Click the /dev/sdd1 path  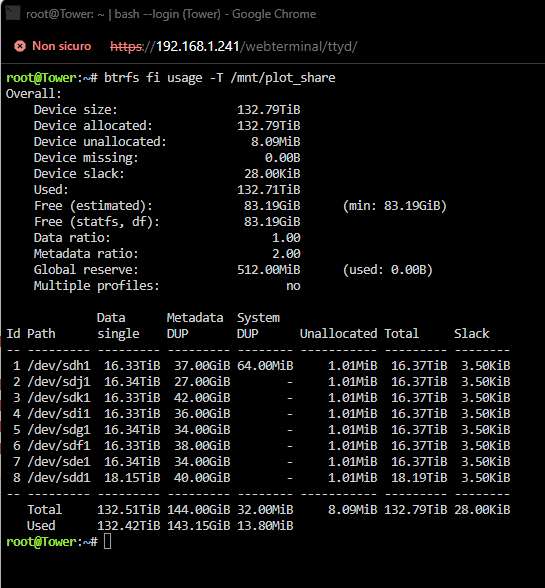(x=59, y=478)
